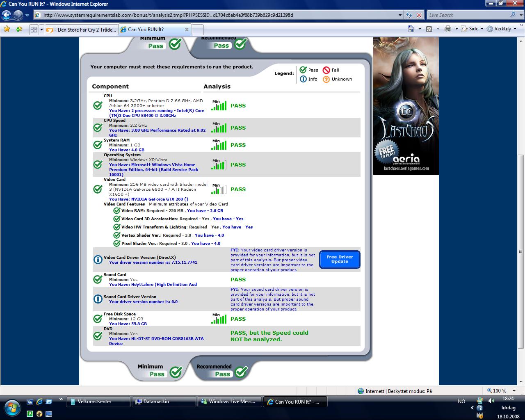The height and width of the screenshot is (420, 525).
Task: Click the Internet Explorer quick launch icon
Action: pyautogui.click(x=39, y=402)
